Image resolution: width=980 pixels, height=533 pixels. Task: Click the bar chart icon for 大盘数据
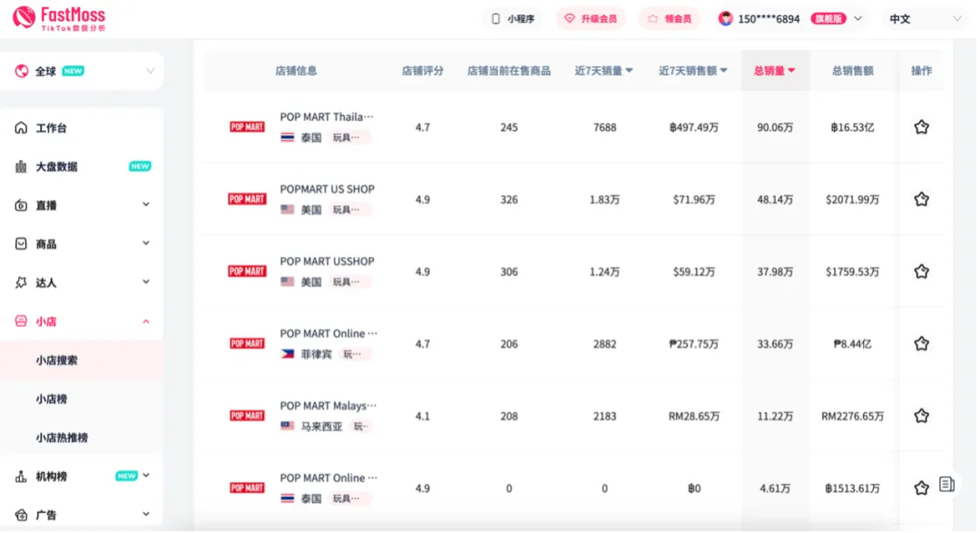coord(21,167)
